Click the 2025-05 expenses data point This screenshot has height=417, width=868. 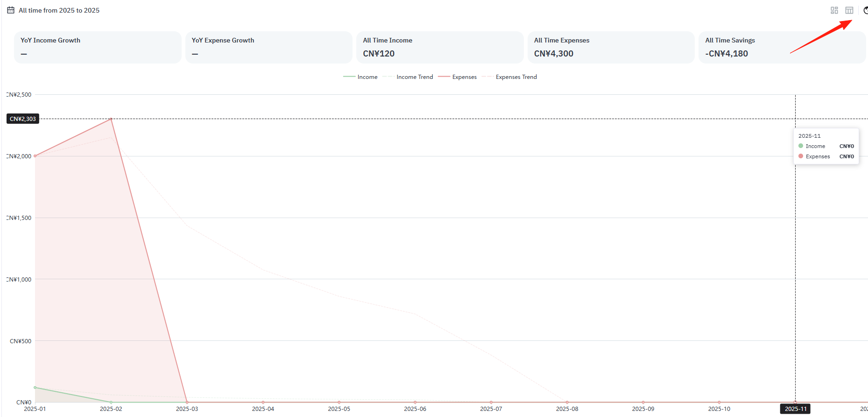339,402
